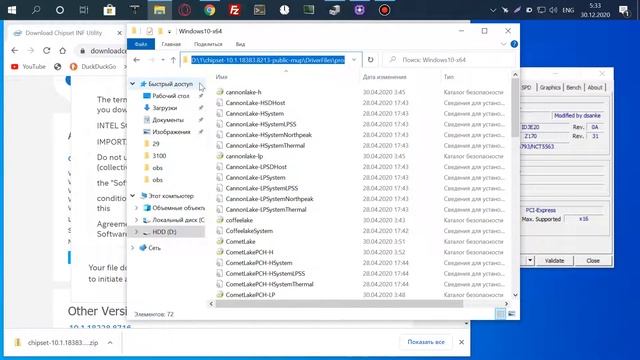Refresh the Explorer folder view

tap(370, 60)
